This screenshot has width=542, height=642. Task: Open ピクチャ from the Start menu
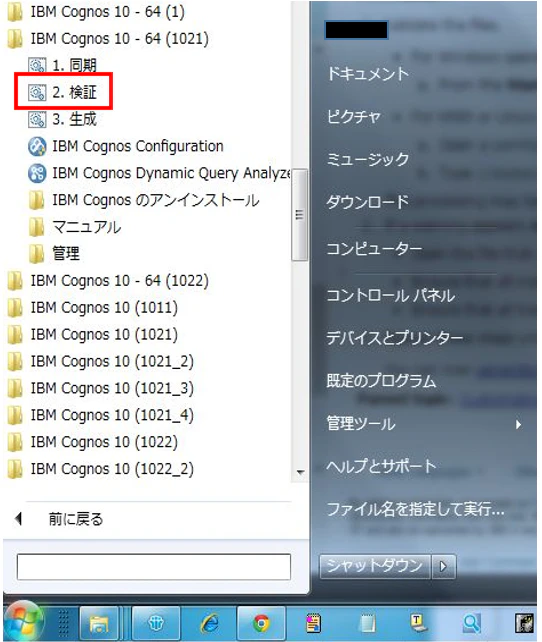(x=354, y=117)
